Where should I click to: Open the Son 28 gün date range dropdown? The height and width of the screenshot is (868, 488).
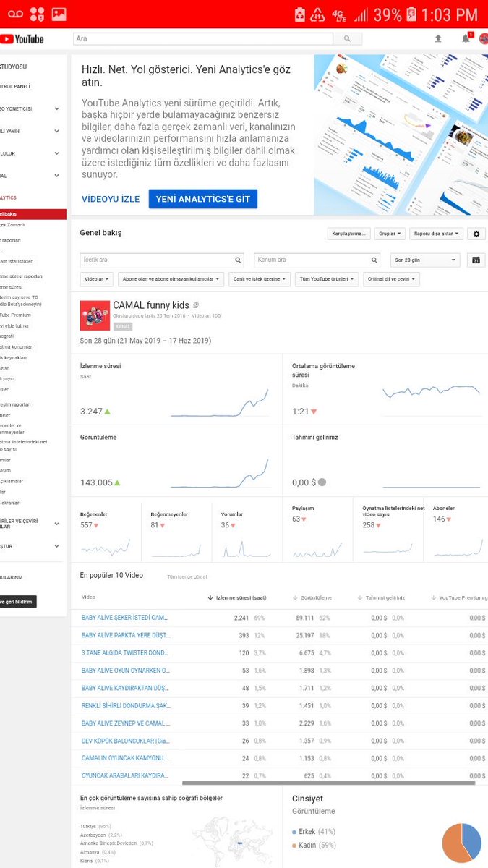coord(425,260)
